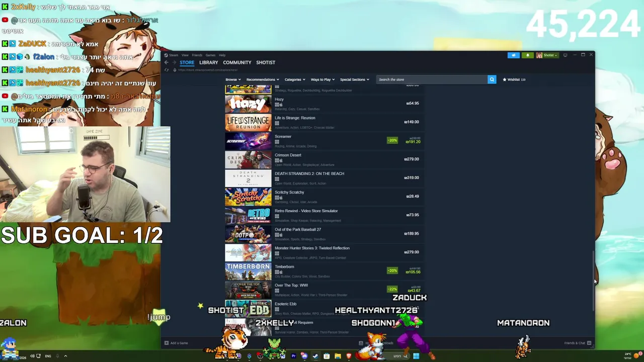The width and height of the screenshot is (644, 362).
Task: Click the network tray icon
Action: (x=38, y=356)
